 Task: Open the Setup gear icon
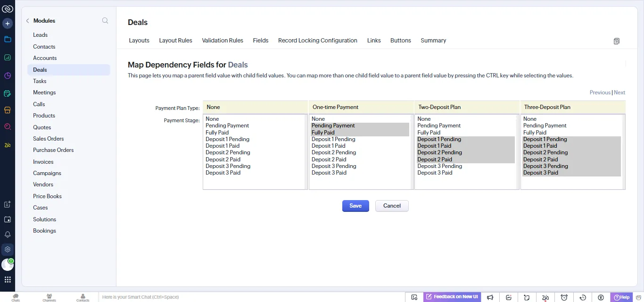click(8, 249)
